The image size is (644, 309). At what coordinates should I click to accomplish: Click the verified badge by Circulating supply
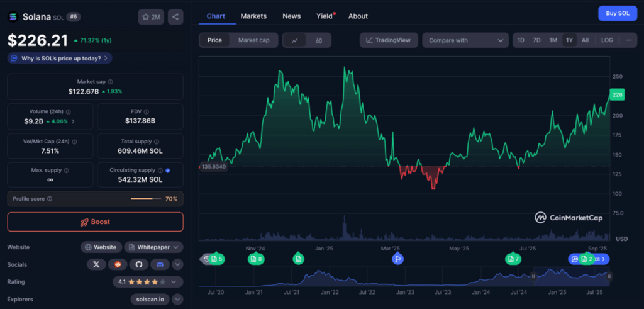click(168, 170)
